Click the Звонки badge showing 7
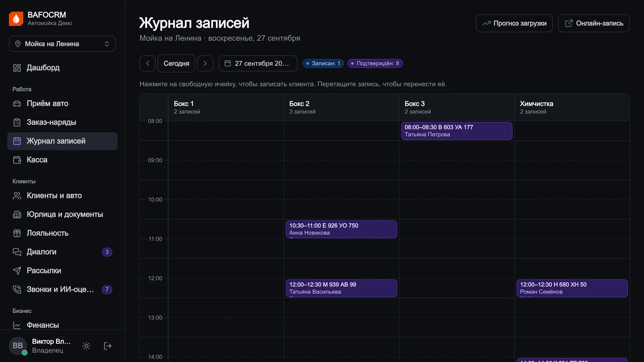This screenshot has height=362, width=644. tap(107, 290)
